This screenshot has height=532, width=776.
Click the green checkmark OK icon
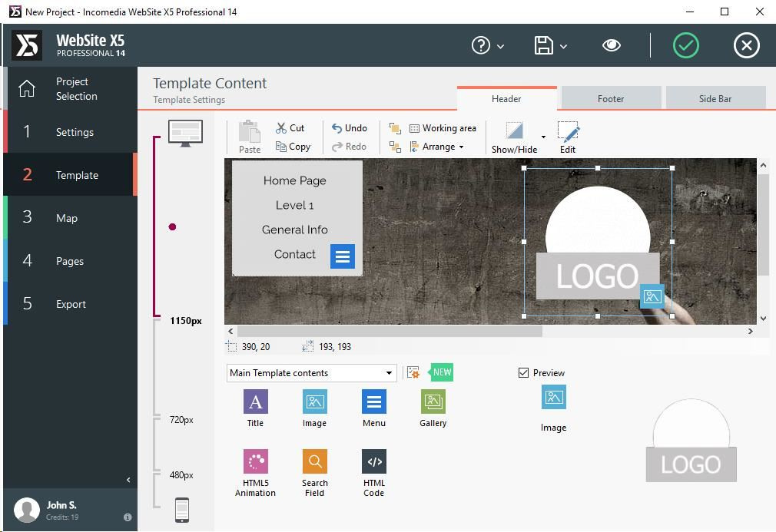(x=685, y=45)
